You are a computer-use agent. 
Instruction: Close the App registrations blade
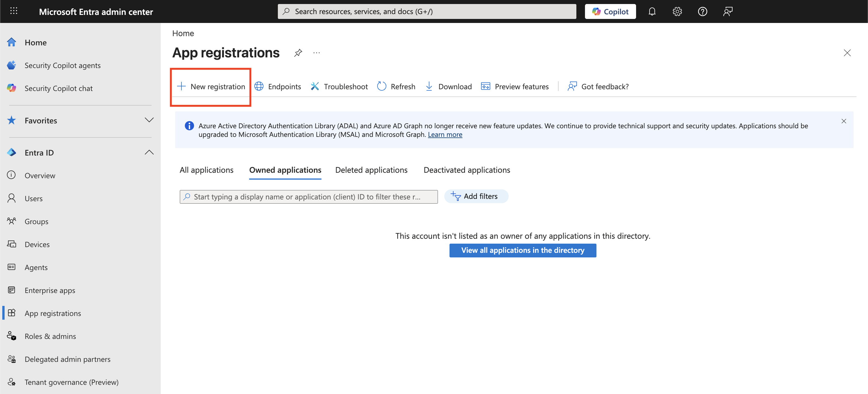[847, 53]
